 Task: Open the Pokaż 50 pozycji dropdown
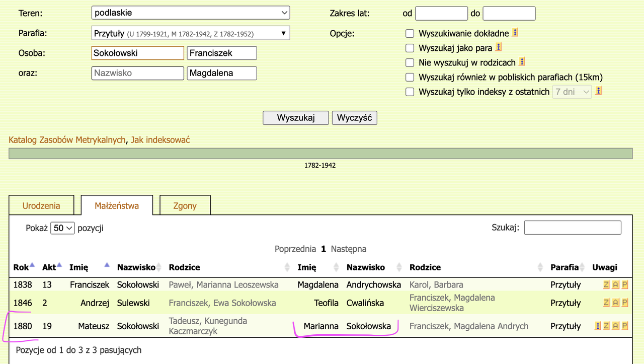tap(62, 228)
